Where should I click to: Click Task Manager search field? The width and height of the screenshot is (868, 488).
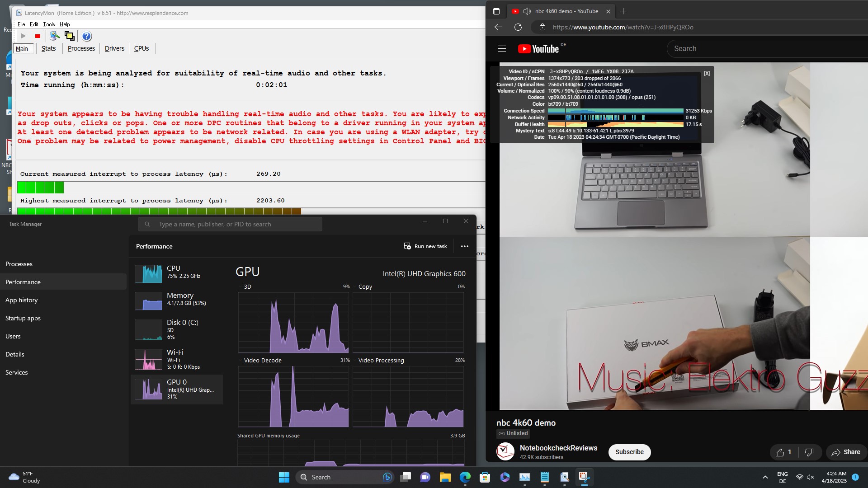click(x=231, y=224)
